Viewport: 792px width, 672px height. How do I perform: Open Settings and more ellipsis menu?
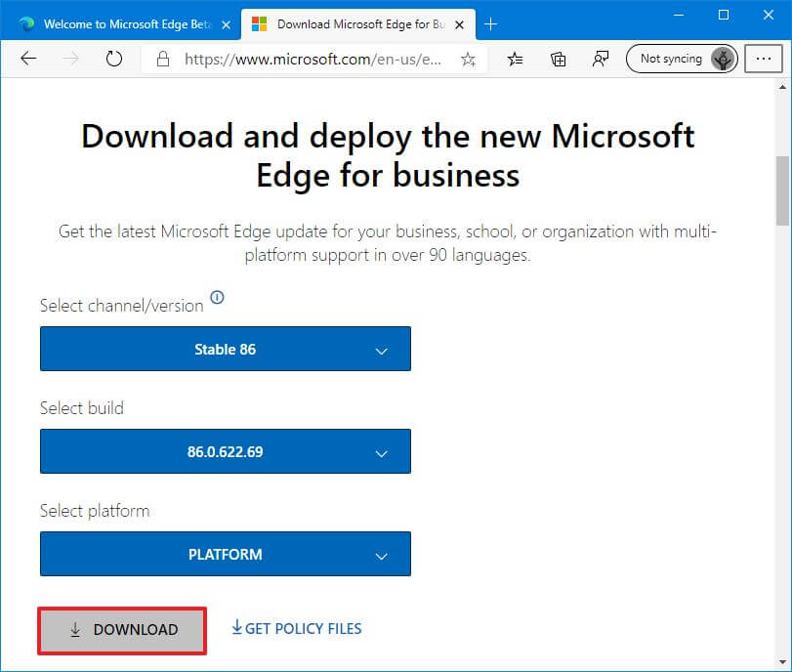click(x=763, y=59)
